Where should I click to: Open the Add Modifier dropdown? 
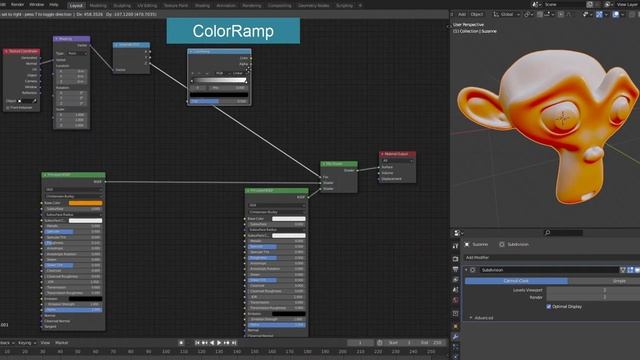(x=552, y=258)
